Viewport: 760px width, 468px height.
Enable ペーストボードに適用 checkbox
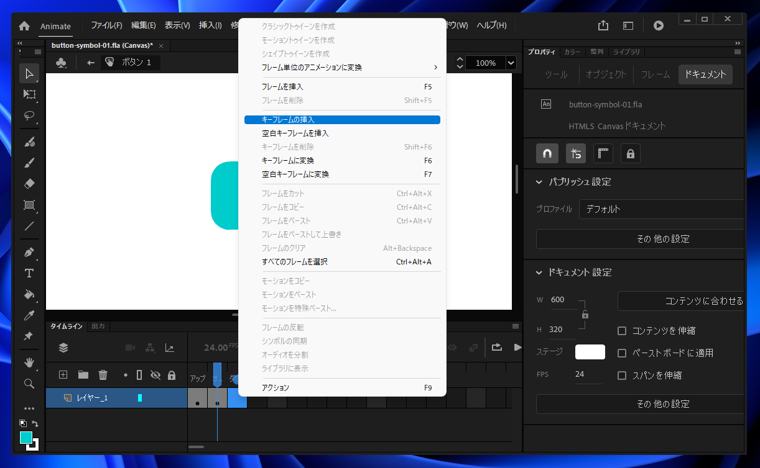(x=622, y=353)
